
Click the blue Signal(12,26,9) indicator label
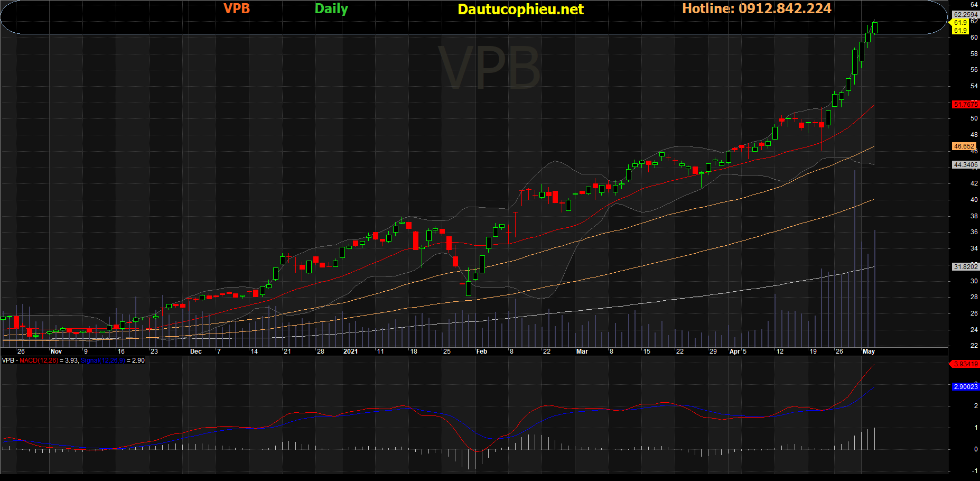103,360
